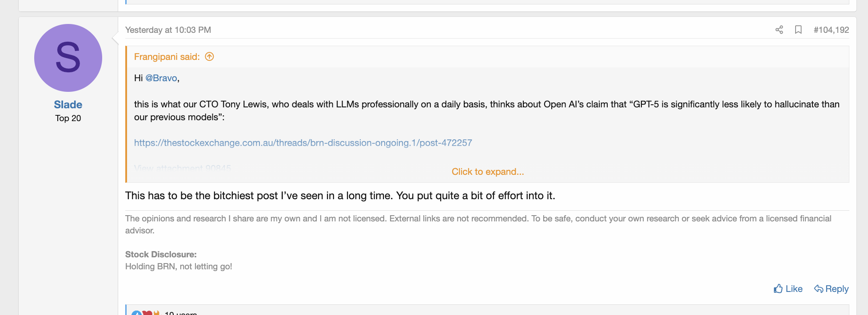Click the "Stock Disclosure:" signature heading
This screenshot has height=315, width=868.
coord(161,254)
